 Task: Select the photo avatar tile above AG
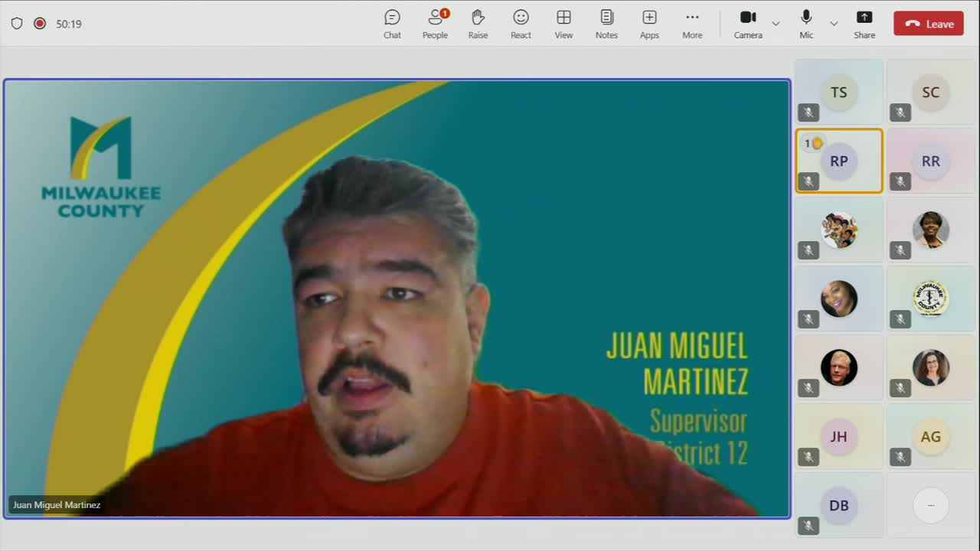click(x=931, y=367)
